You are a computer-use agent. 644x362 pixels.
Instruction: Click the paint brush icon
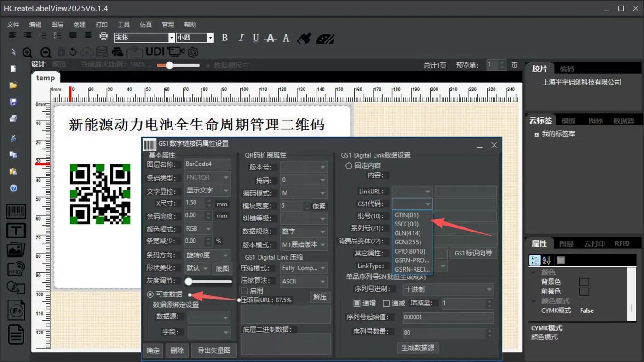304,38
